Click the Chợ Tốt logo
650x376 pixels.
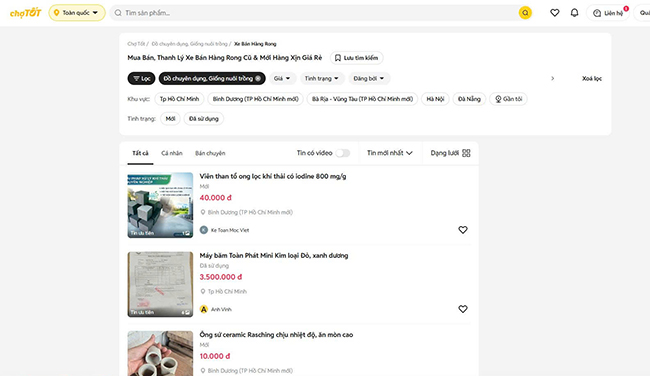pyautogui.click(x=26, y=13)
